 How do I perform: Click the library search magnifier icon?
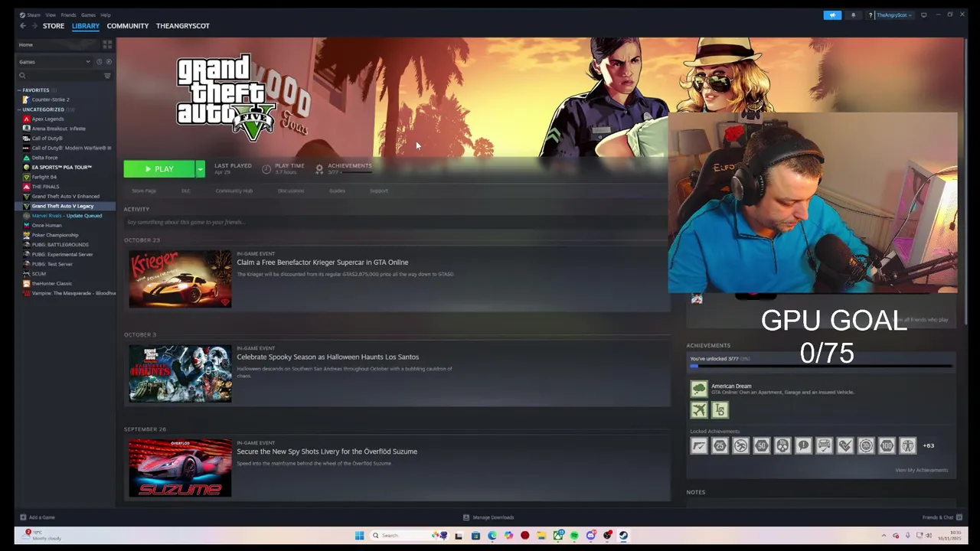pos(22,76)
